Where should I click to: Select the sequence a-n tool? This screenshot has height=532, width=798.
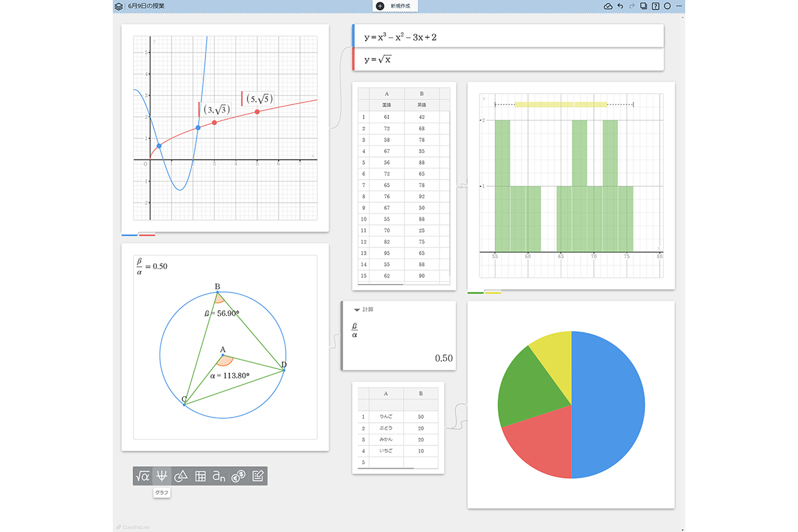point(219,476)
